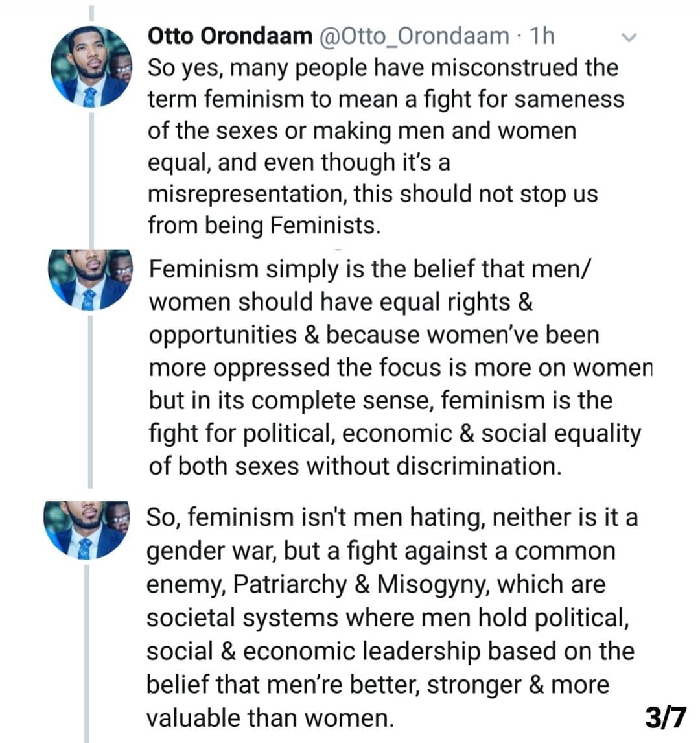Click the word "Feminists." ending the first tweet

(x=325, y=226)
